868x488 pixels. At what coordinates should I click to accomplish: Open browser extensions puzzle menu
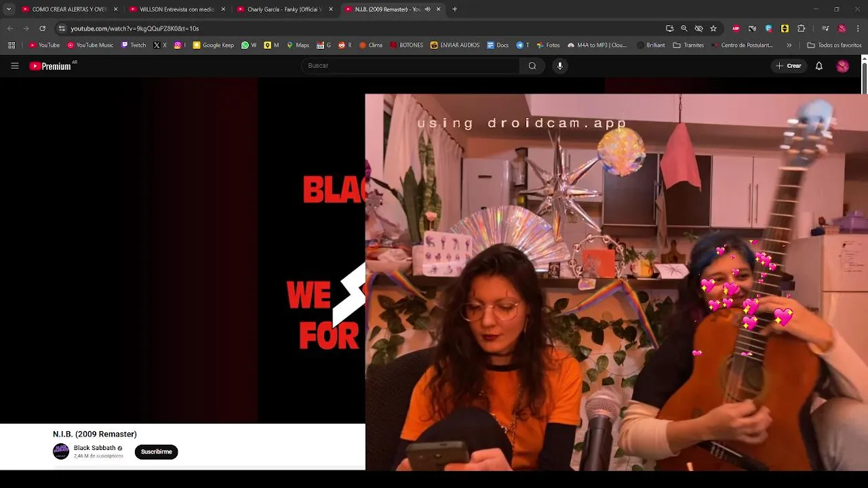801,28
